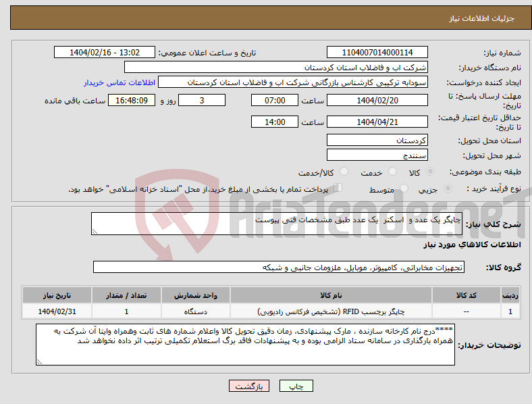
Task: Click the request creator field
Action: click(293, 82)
